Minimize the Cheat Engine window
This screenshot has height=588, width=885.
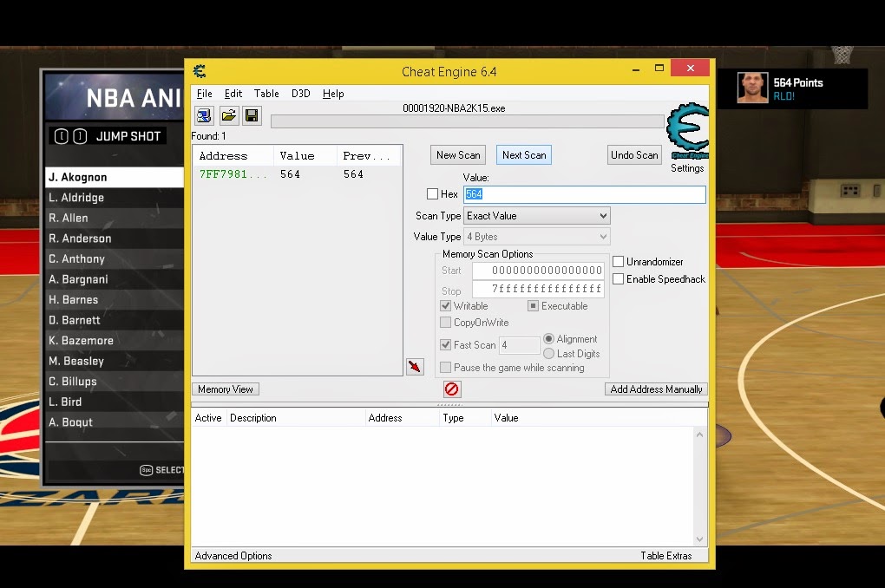[x=636, y=69]
